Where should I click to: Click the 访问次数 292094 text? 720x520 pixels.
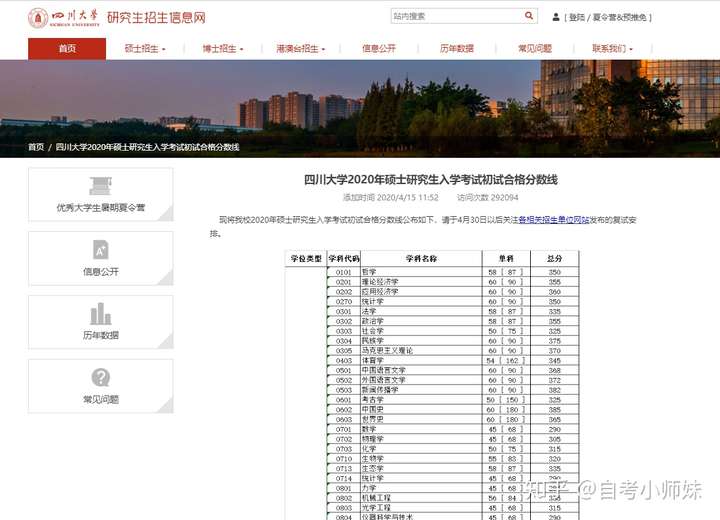click(x=488, y=198)
